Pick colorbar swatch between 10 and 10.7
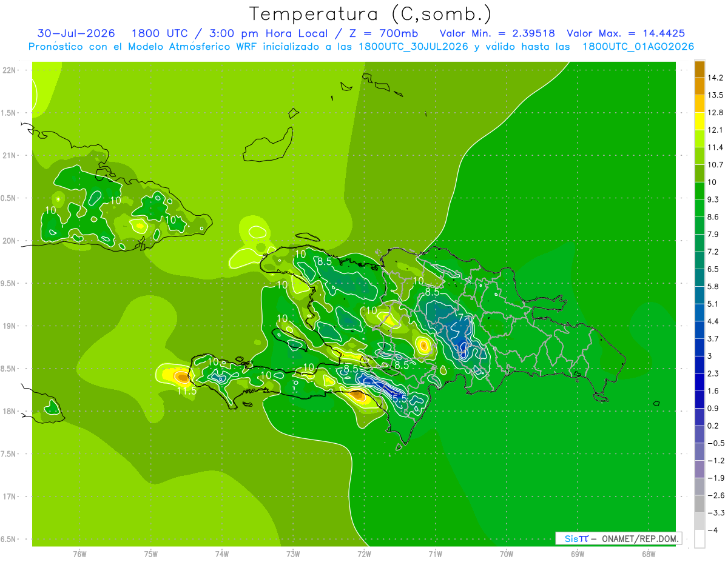The height and width of the screenshot is (562, 728). 699,173
